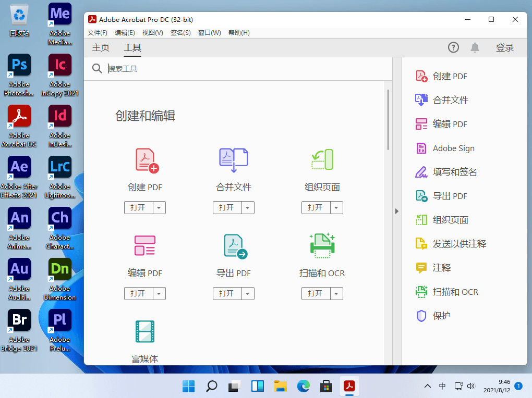The height and width of the screenshot is (398, 532).
Task: Expand dropdown arrow next to 编辑 PDF 打开
Action: tap(159, 294)
